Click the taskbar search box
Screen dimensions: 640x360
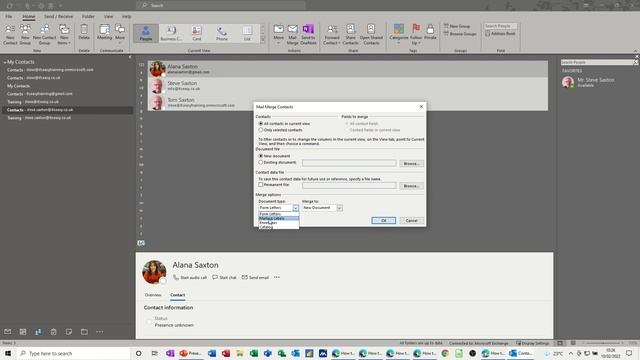[73, 353]
